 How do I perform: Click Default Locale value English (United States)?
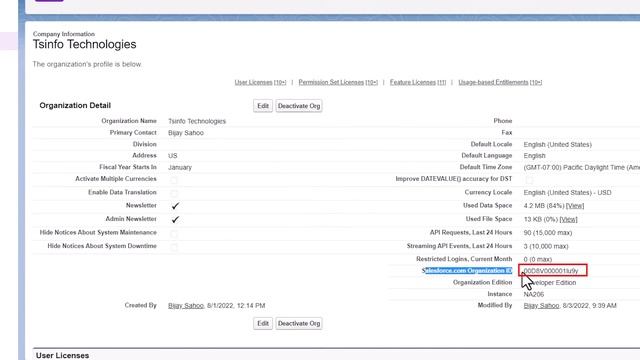coord(558,144)
